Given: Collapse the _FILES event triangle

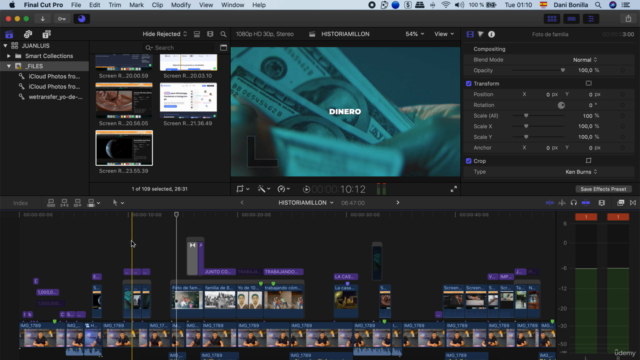Looking at the screenshot, I should (9, 66).
